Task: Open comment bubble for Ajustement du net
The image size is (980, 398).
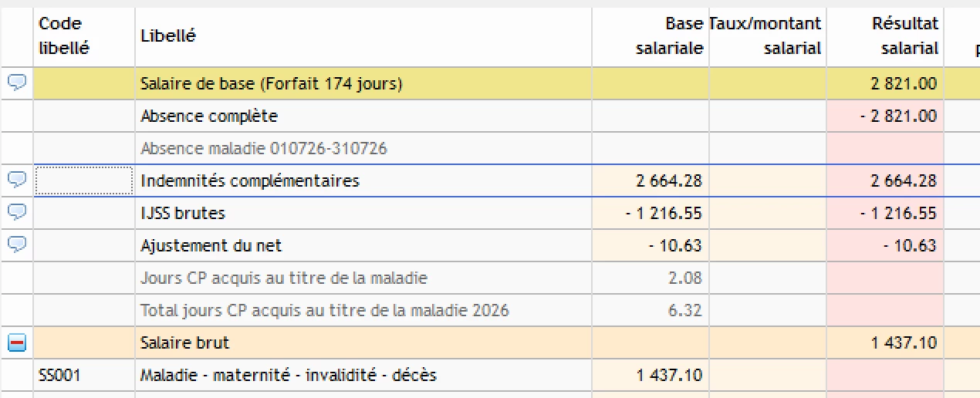Action: 17,245
